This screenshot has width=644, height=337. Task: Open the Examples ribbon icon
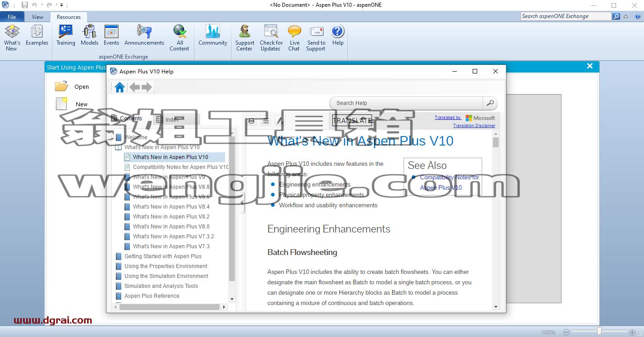tap(37, 35)
